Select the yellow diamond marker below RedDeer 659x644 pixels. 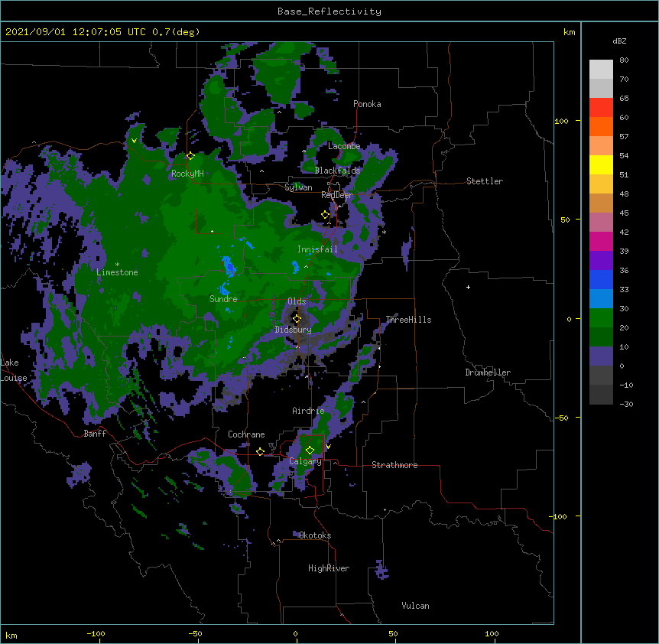point(325,214)
